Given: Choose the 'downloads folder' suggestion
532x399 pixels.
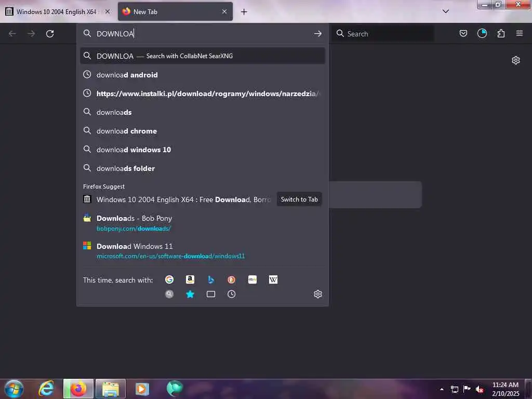Looking at the screenshot, I should 202,168.
